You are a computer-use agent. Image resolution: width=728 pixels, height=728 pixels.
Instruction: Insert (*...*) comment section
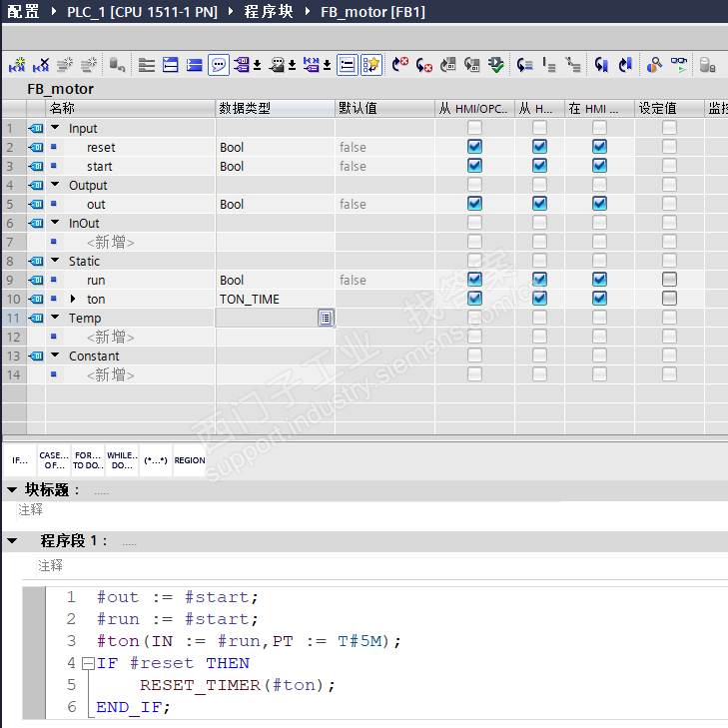(x=156, y=460)
